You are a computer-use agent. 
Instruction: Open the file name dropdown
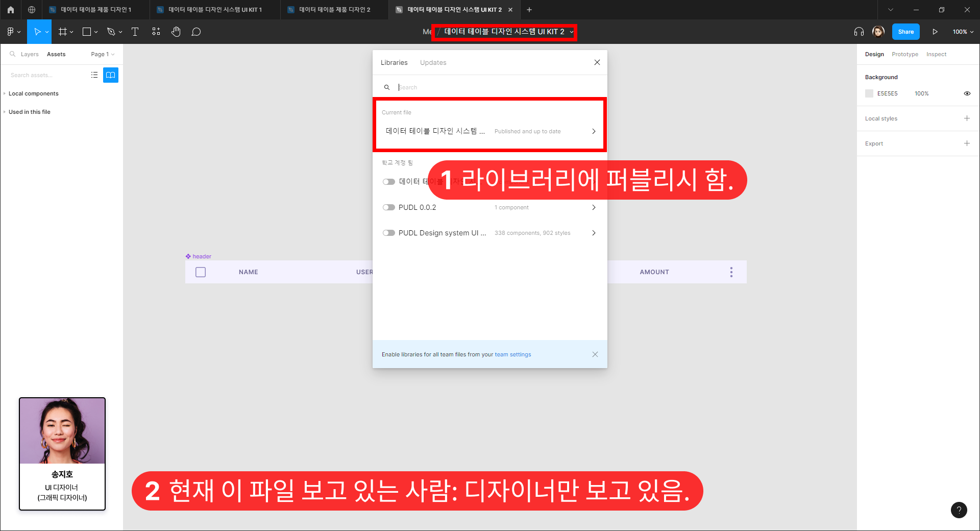pos(572,32)
